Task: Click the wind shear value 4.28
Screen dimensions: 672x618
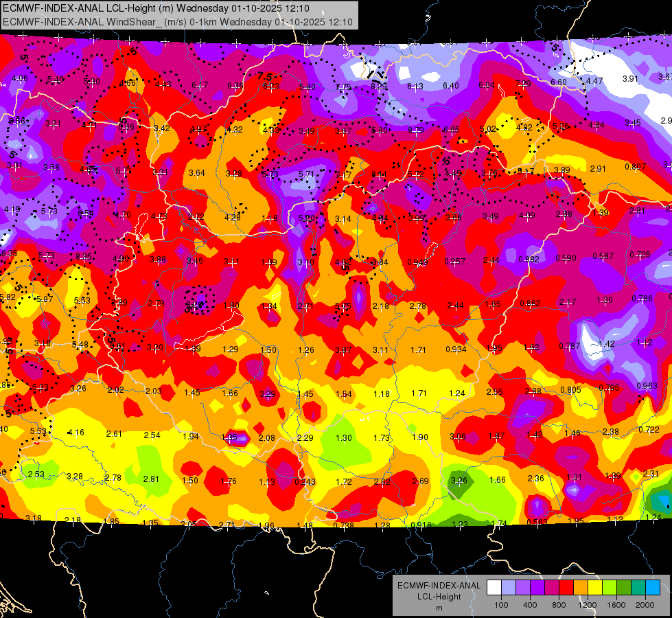Action: coord(232,218)
